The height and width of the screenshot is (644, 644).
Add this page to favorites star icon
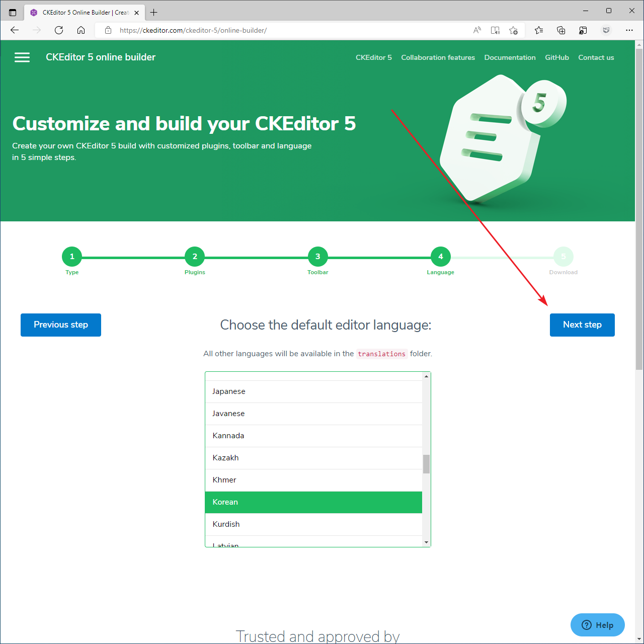pos(513,30)
